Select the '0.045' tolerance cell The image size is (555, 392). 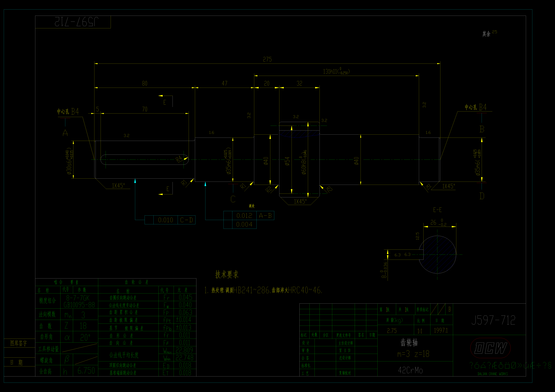tap(185, 297)
